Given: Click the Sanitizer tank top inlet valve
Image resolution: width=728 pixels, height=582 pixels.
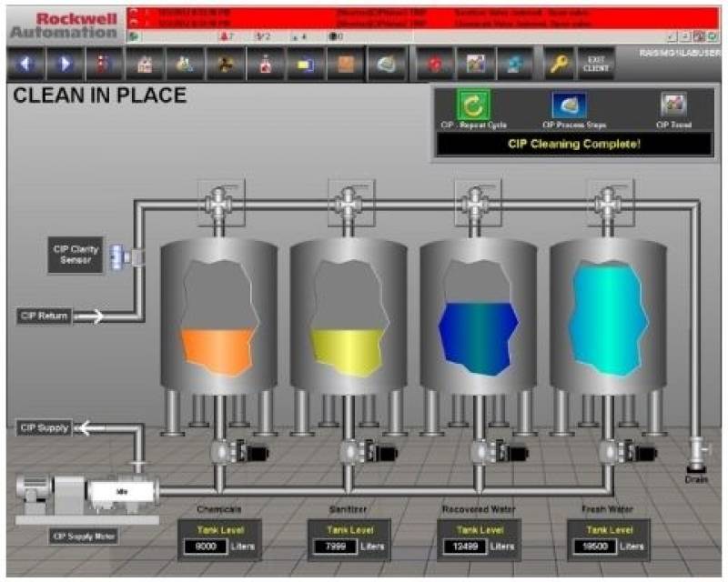Looking at the screenshot, I should click(x=349, y=204).
